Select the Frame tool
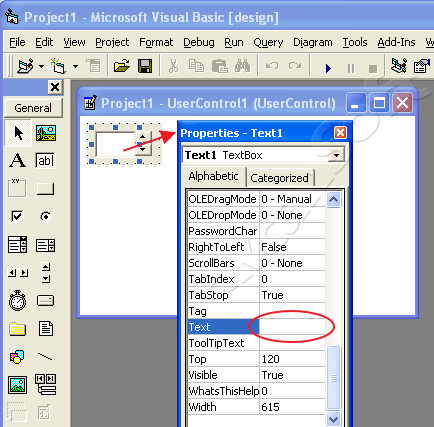The image size is (434, 427). coord(17,188)
